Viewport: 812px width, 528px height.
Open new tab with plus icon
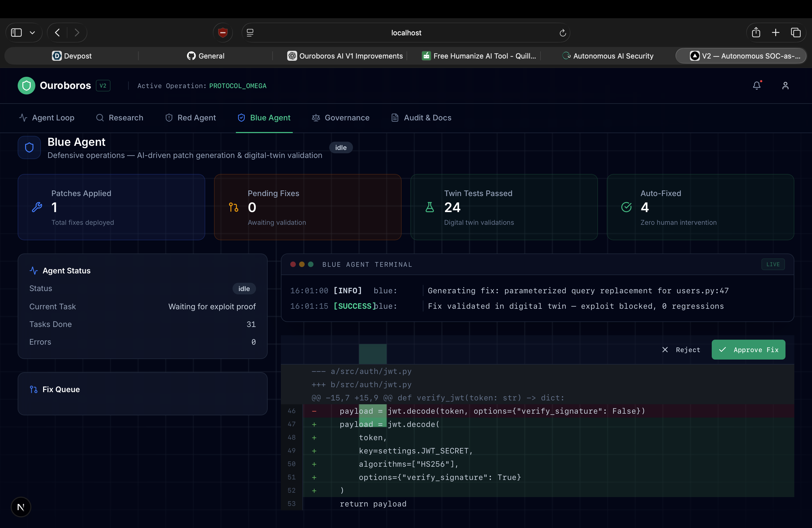click(776, 33)
